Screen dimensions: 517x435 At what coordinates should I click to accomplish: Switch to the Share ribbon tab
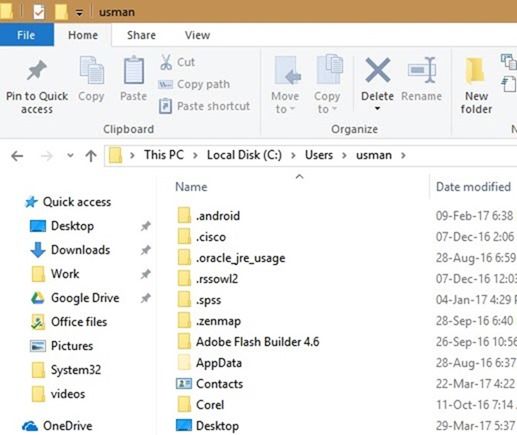[x=141, y=35]
